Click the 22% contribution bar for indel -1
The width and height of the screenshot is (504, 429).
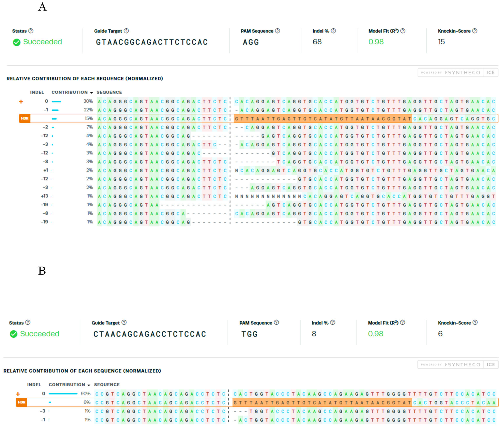(x=55, y=110)
